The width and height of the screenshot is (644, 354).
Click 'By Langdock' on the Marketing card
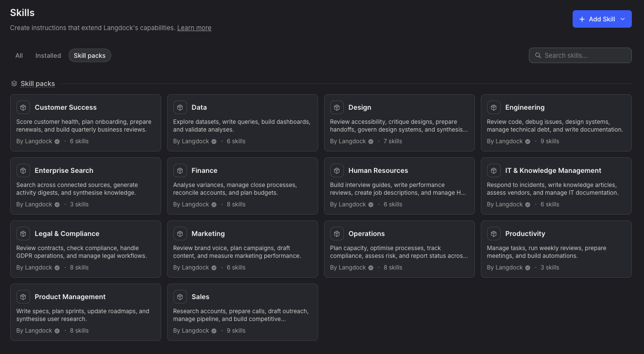pyautogui.click(x=191, y=268)
